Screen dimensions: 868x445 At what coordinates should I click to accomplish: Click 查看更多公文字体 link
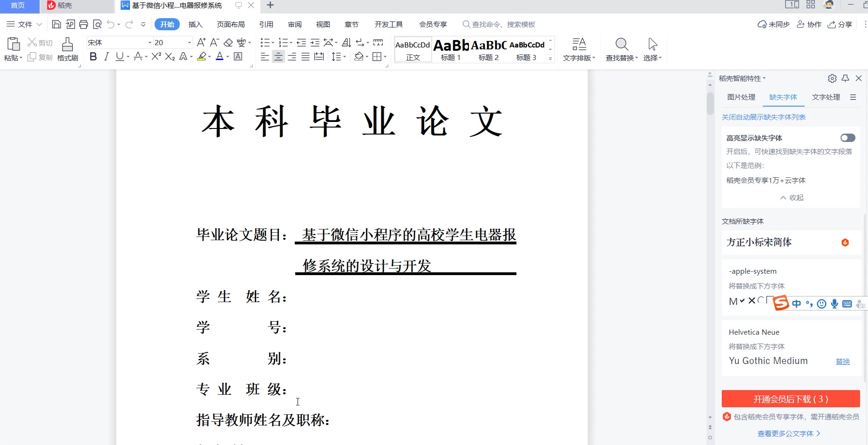click(789, 433)
